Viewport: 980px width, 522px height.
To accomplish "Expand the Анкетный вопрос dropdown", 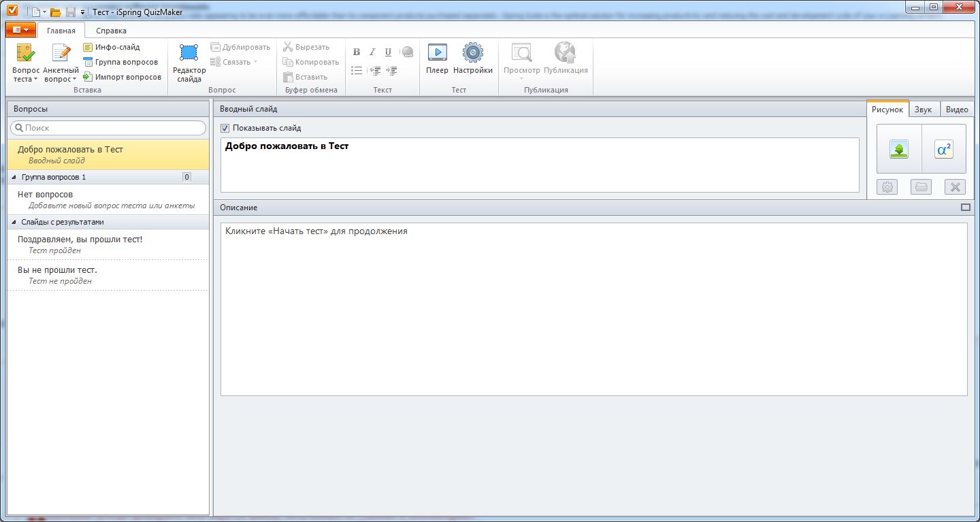I will 61,79.
